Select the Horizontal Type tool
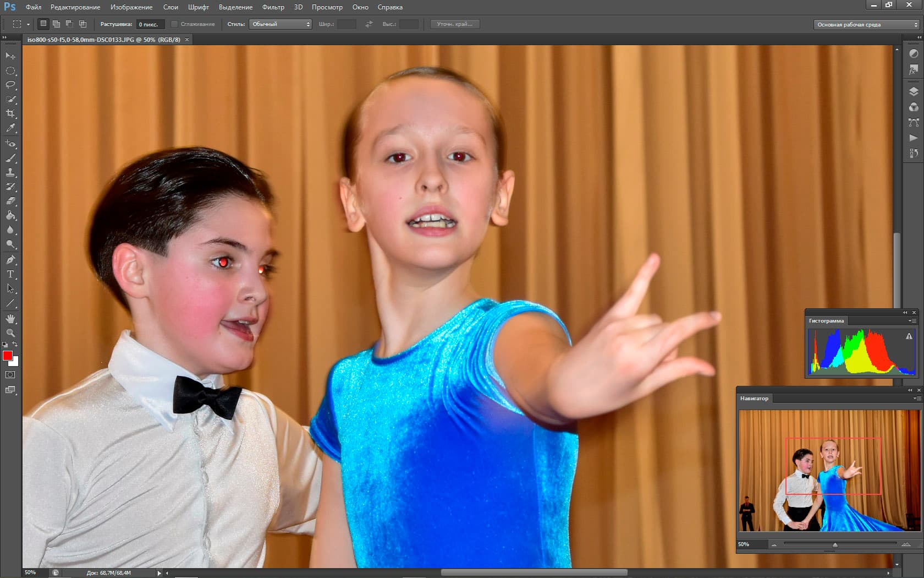The width and height of the screenshot is (924, 578). pyautogui.click(x=10, y=274)
